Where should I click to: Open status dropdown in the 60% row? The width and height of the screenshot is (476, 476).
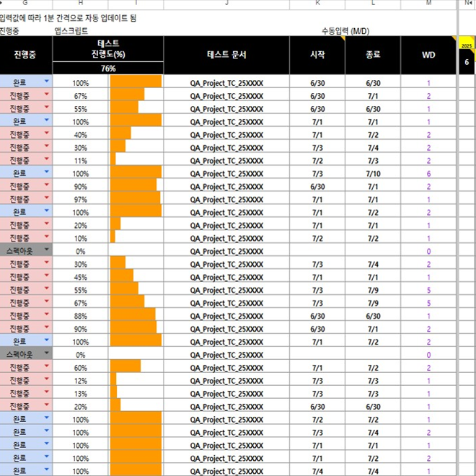coord(46,366)
